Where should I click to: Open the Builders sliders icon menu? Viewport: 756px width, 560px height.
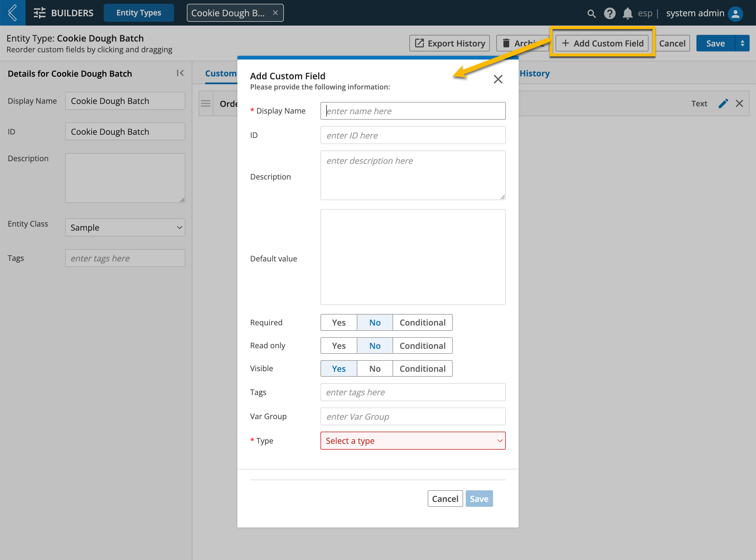pos(40,13)
